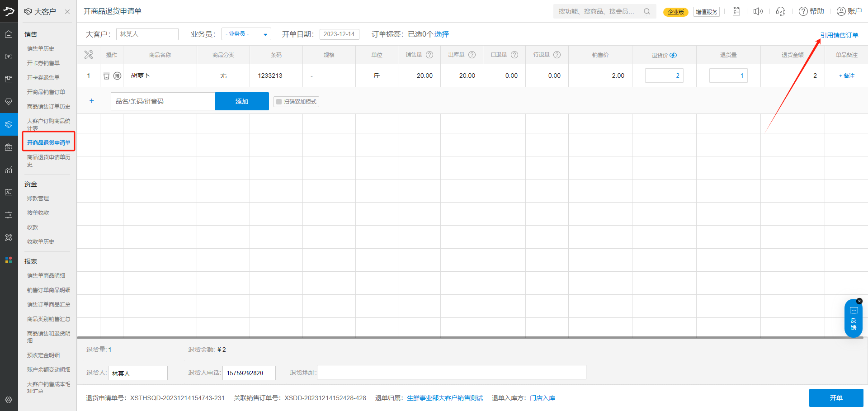Viewport: 868px width, 411px height.
Task: Open 账户 account menu
Action: click(849, 11)
